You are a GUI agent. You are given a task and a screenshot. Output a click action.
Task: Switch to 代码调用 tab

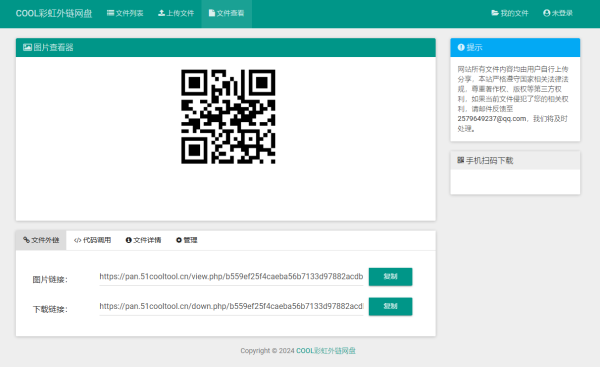pyautogui.click(x=92, y=240)
